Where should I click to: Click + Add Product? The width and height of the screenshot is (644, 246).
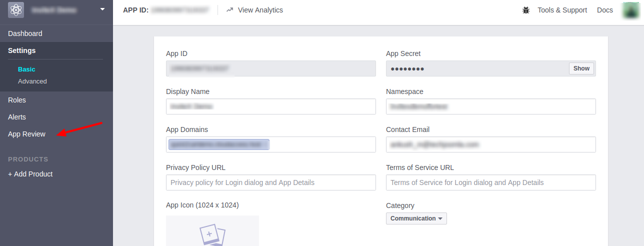(x=30, y=174)
